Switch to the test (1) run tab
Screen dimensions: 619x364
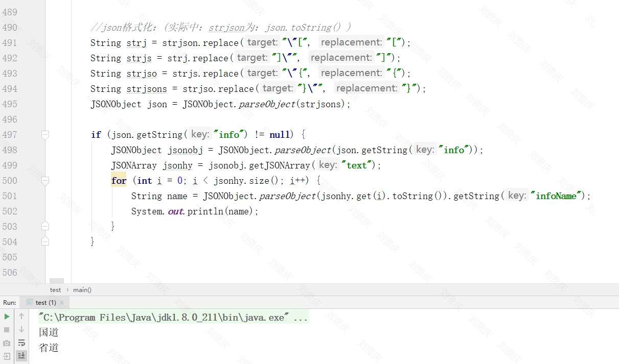pos(46,302)
